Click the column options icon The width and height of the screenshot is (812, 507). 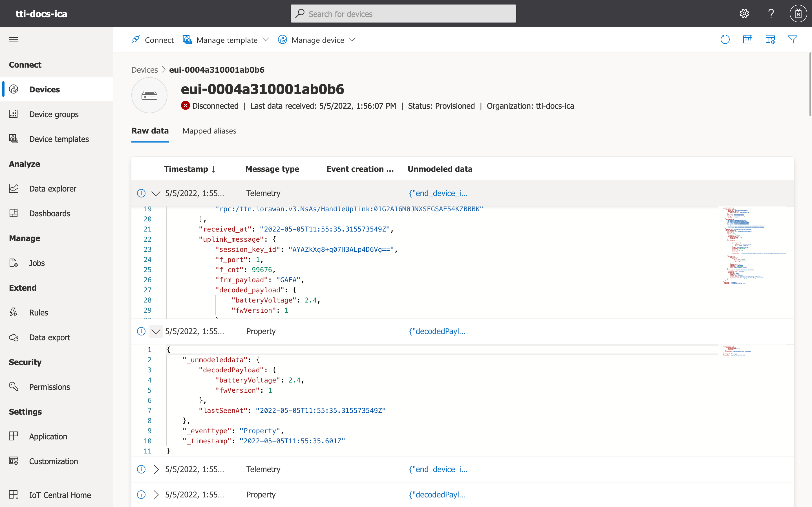770,39
